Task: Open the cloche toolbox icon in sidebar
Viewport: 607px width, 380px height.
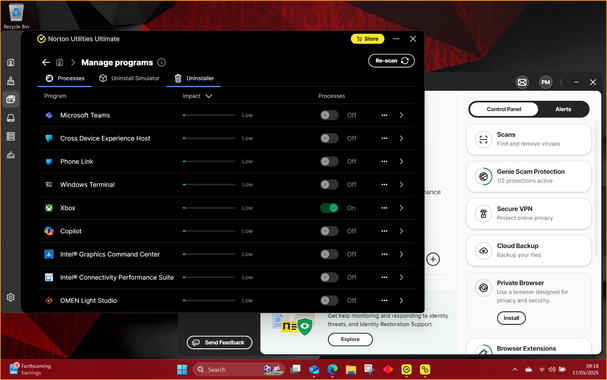Action: click(x=11, y=155)
